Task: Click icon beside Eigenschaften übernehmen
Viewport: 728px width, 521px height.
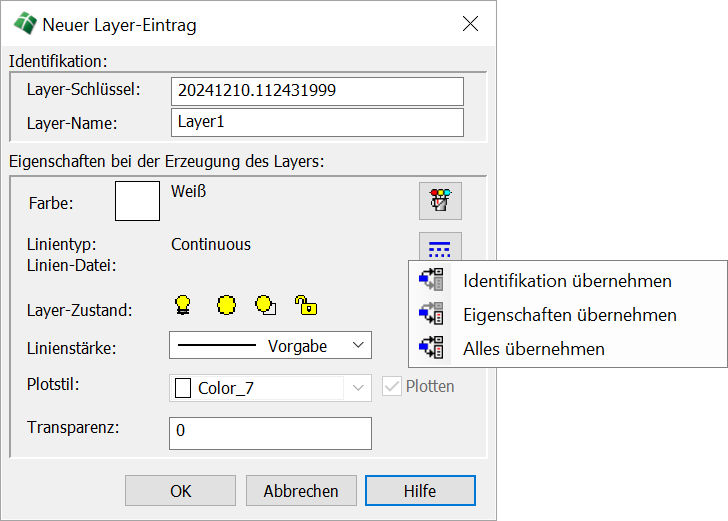Action: [x=431, y=314]
